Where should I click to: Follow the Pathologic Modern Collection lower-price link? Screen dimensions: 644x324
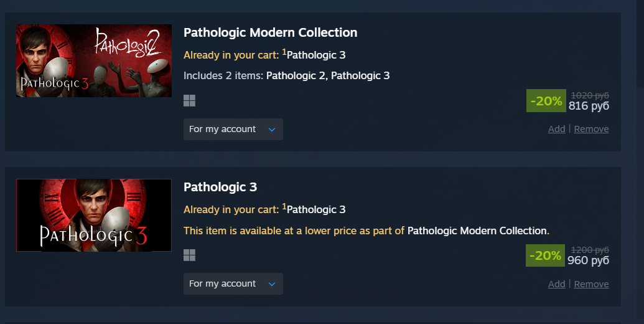(x=477, y=231)
